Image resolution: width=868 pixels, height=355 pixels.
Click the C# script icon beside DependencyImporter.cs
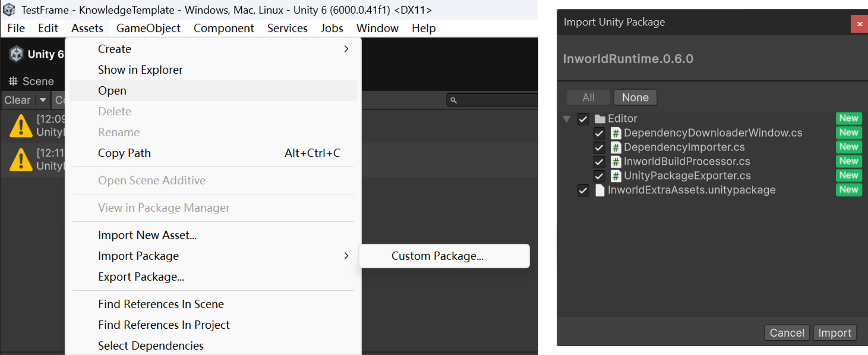(x=616, y=147)
